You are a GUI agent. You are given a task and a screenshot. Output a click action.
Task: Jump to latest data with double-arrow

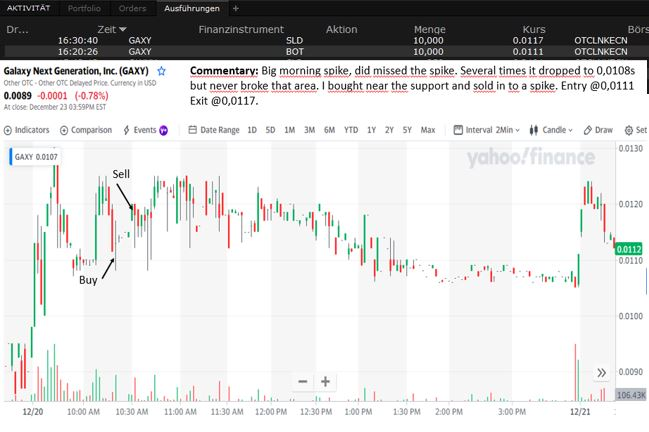tap(601, 373)
